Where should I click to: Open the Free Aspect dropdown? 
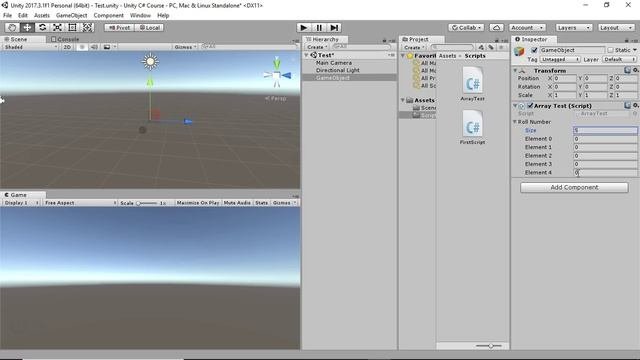click(x=80, y=202)
